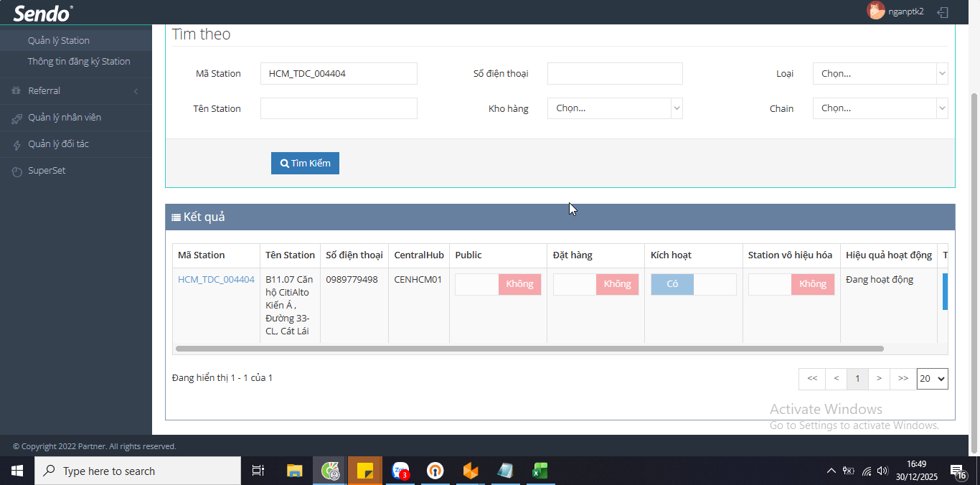The image size is (980, 485).
Task: Toggle the Kích hoạt switch
Action: point(693,284)
